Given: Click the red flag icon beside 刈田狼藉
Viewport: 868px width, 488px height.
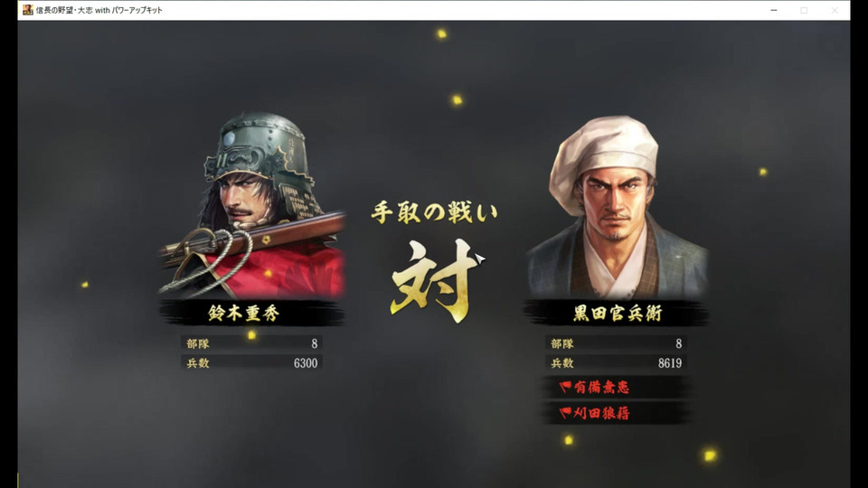Looking at the screenshot, I should (x=565, y=413).
